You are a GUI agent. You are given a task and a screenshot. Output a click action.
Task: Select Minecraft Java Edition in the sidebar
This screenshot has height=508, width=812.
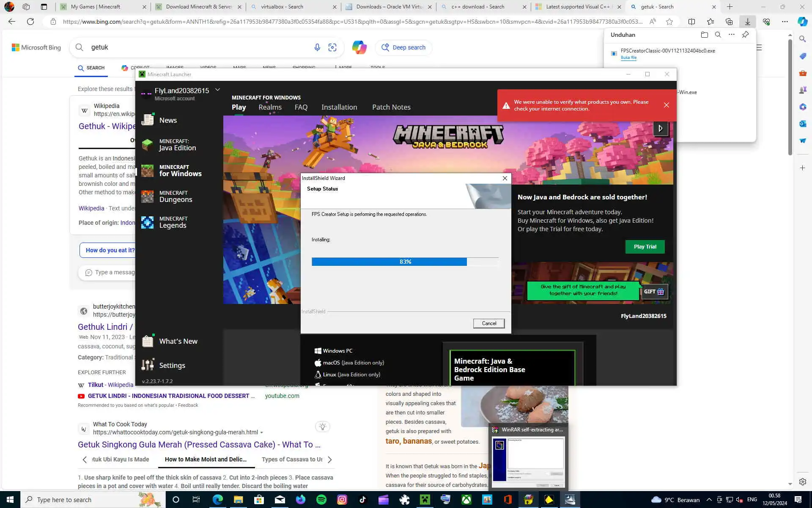click(177, 145)
